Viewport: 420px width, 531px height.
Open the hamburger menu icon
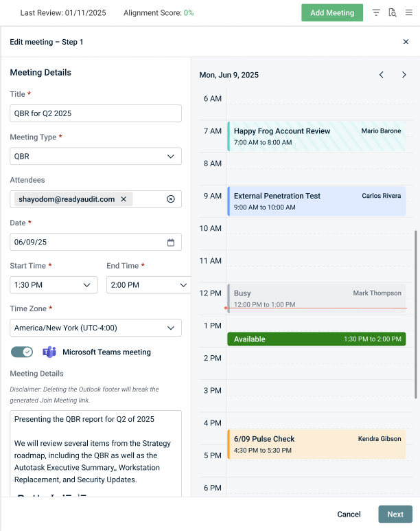pyautogui.click(x=409, y=13)
